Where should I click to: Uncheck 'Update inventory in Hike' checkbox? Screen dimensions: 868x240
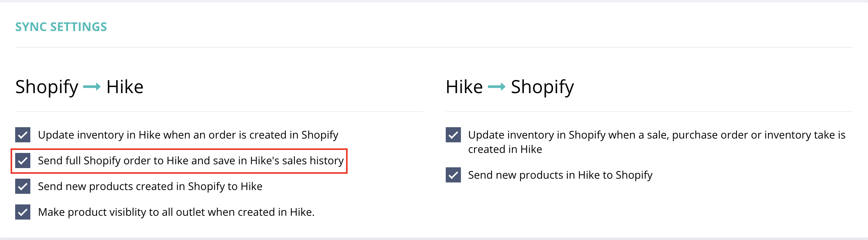[x=23, y=135]
